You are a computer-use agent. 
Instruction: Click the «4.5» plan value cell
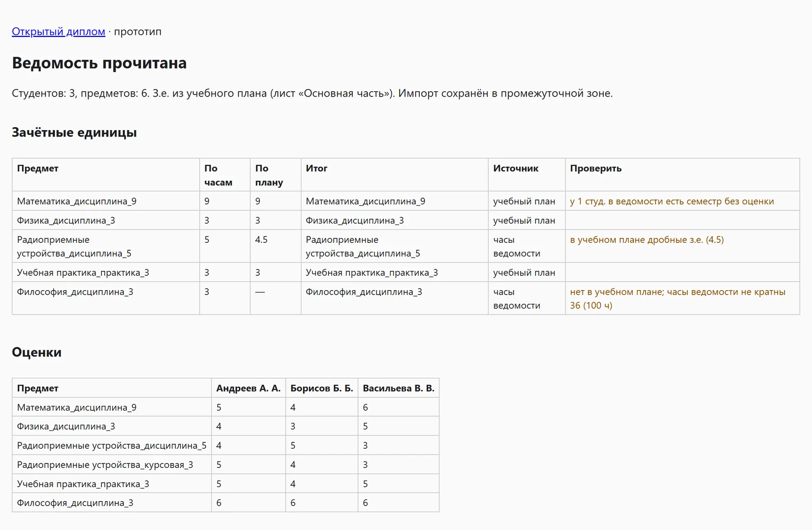276,246
